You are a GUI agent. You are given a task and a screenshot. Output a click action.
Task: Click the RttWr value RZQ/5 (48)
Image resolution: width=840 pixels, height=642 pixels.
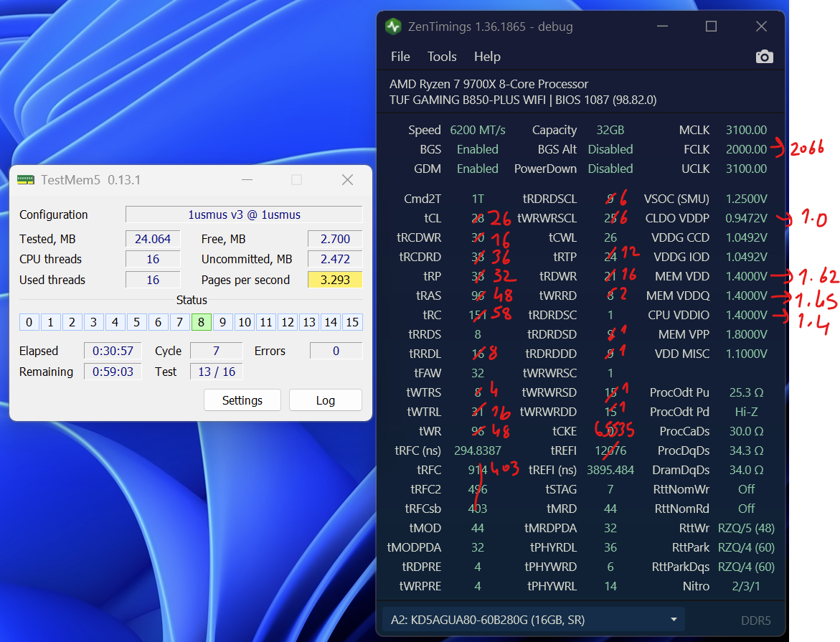pos(746,528)
